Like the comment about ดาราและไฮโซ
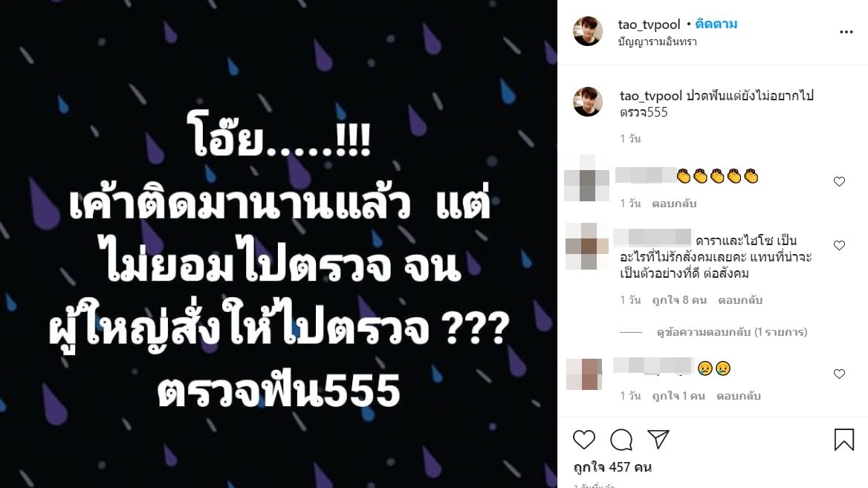868x488 pixels. click(839, 245)
